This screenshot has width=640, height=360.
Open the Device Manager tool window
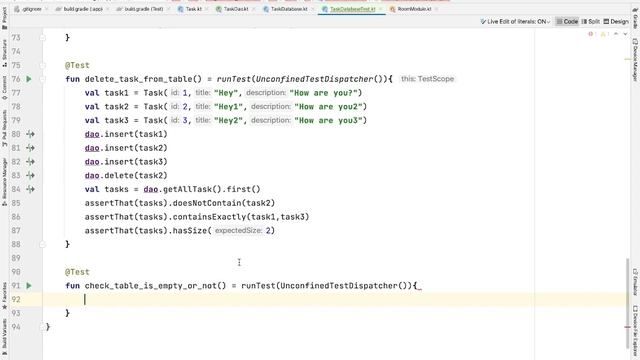pyautogui.click(x=635, y=60)
